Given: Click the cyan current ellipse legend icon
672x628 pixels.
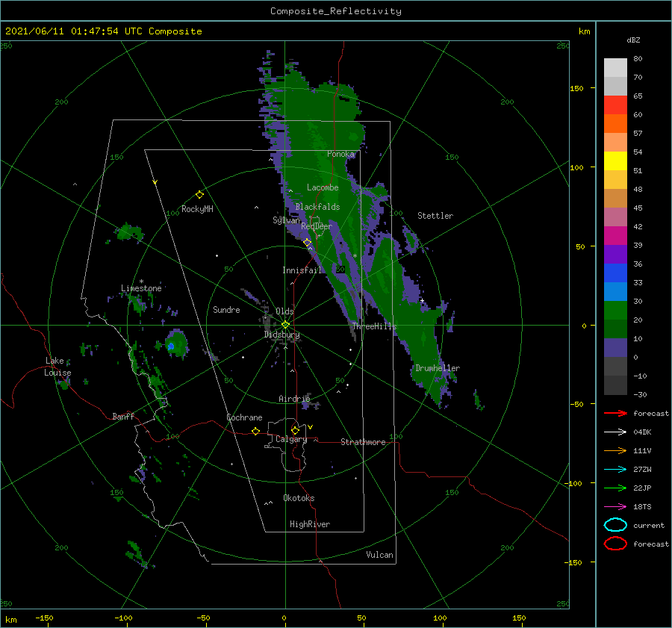Looking at the screenshot, I should point(615,525).
